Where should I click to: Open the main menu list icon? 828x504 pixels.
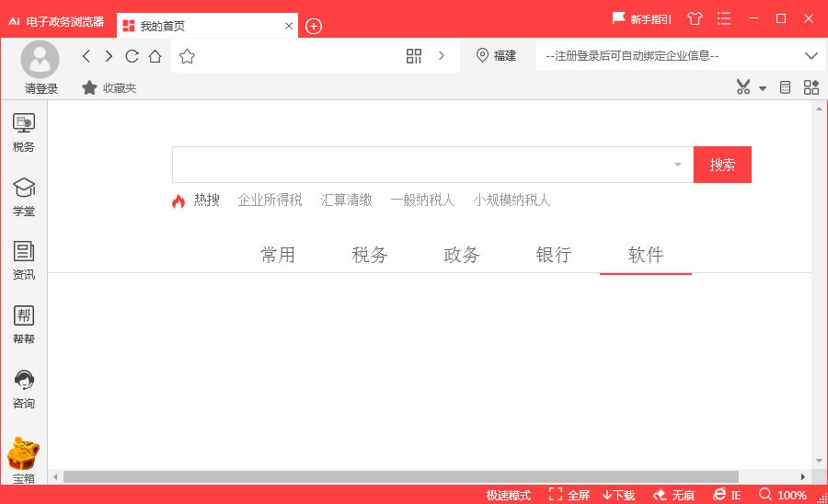[724, 19]
